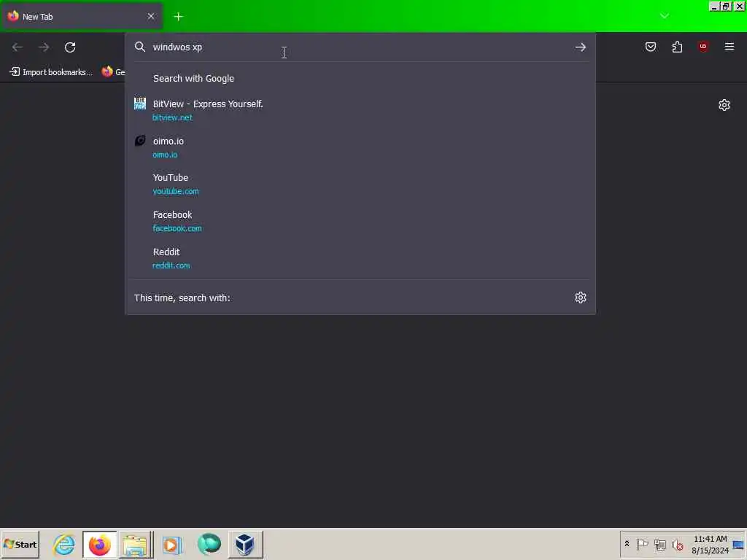Open a new tab with the plus button
This screenshot has width=747, height=560.
tap(178, 17)
